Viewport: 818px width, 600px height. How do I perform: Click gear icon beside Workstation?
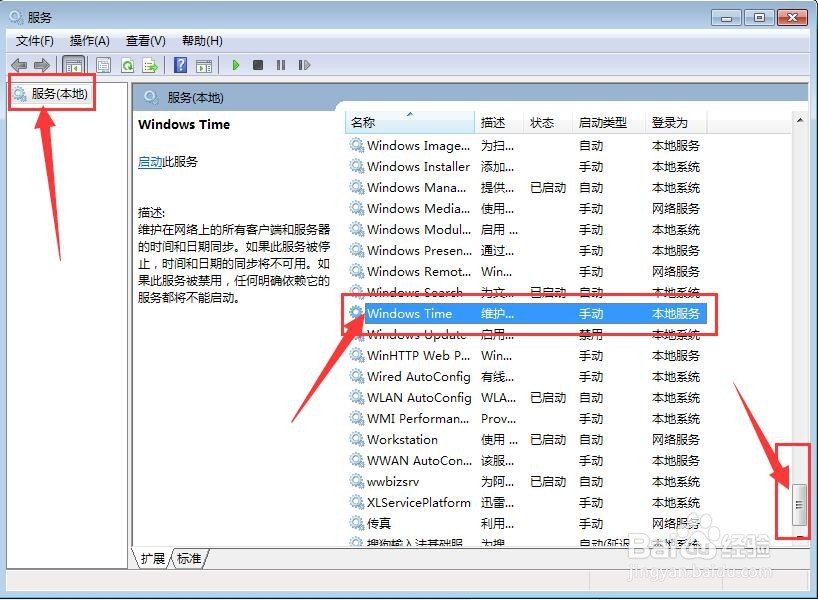coord(357,440)
